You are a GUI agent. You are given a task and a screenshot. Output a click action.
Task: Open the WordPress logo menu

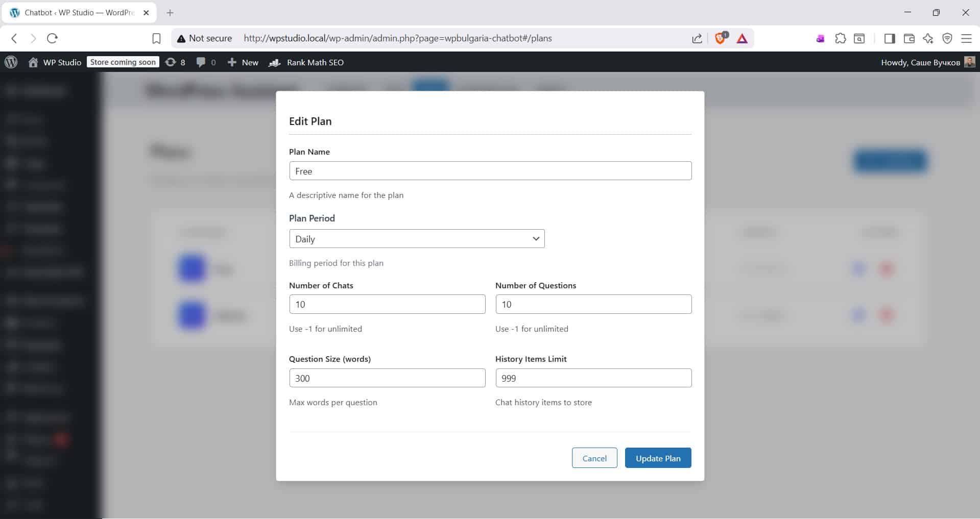tap(11, 62)
